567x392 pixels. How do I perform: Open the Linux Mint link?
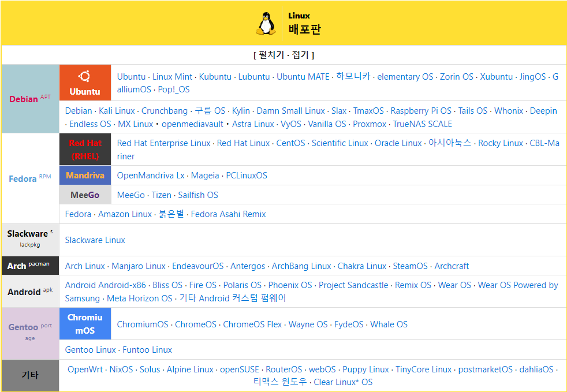click(172, 77)
